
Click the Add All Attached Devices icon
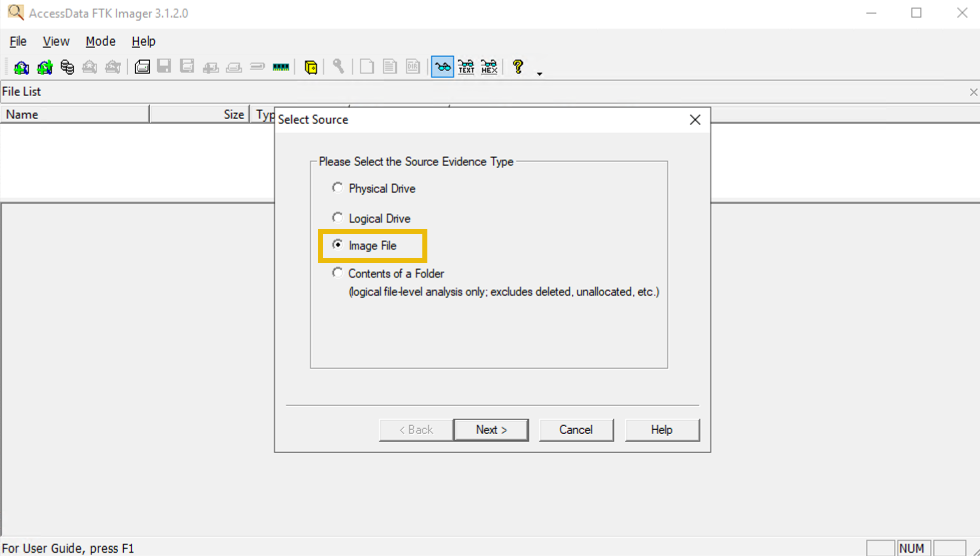point(45,67)
